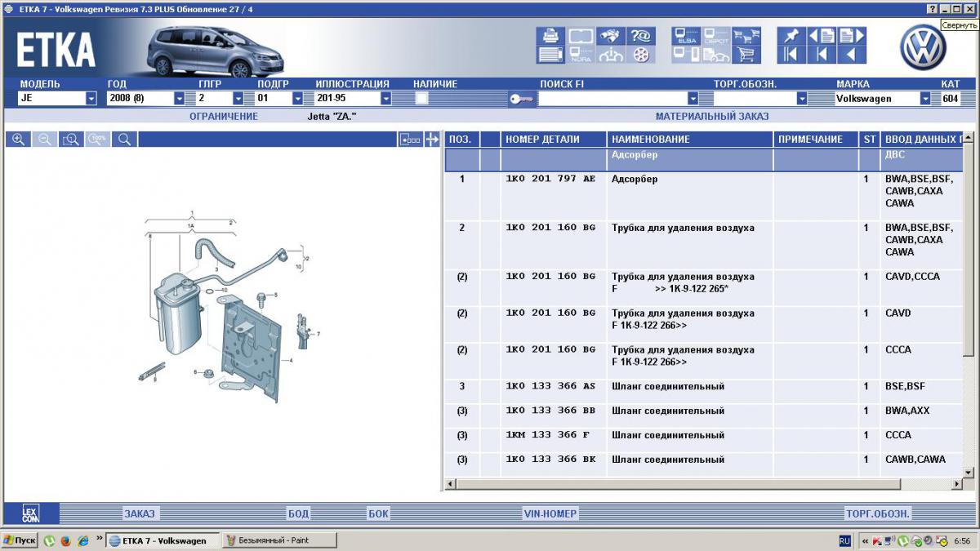
Task: Click the double shopping carts icon
Action: (x=745, y=36)
